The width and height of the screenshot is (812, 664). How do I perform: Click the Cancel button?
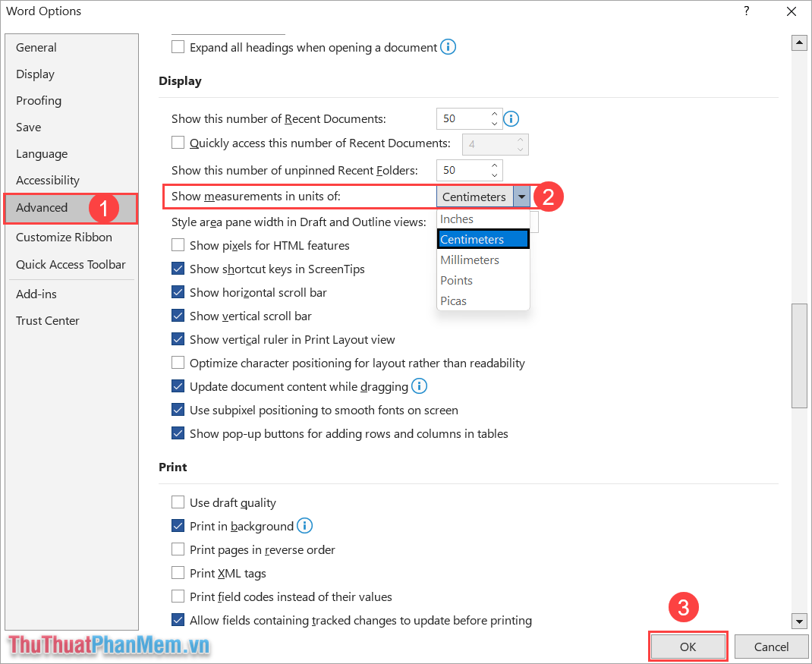(x=771, y=647)
